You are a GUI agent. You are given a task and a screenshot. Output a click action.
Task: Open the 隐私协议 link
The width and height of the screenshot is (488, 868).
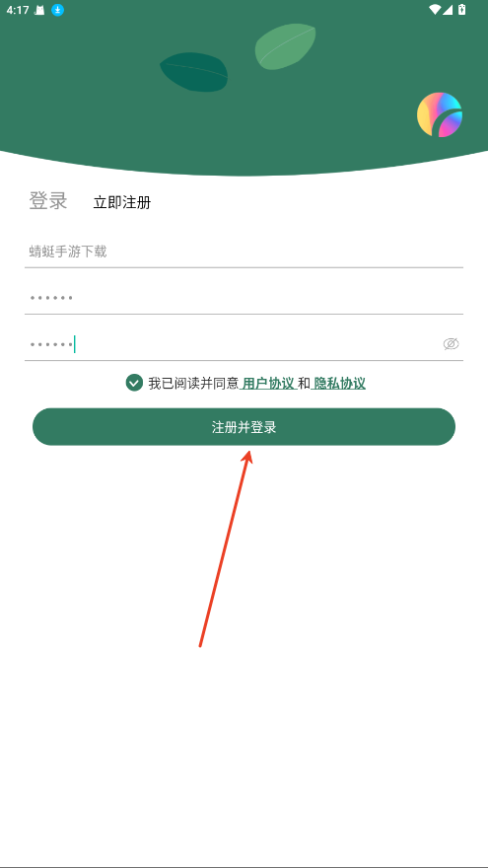pos(339,383)
